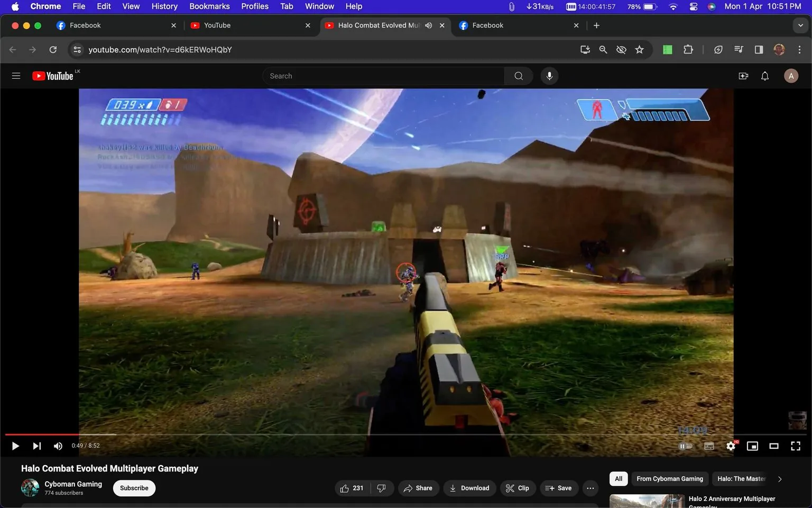
Task: Enable miniplayer mode
Action: click(752, 446)
